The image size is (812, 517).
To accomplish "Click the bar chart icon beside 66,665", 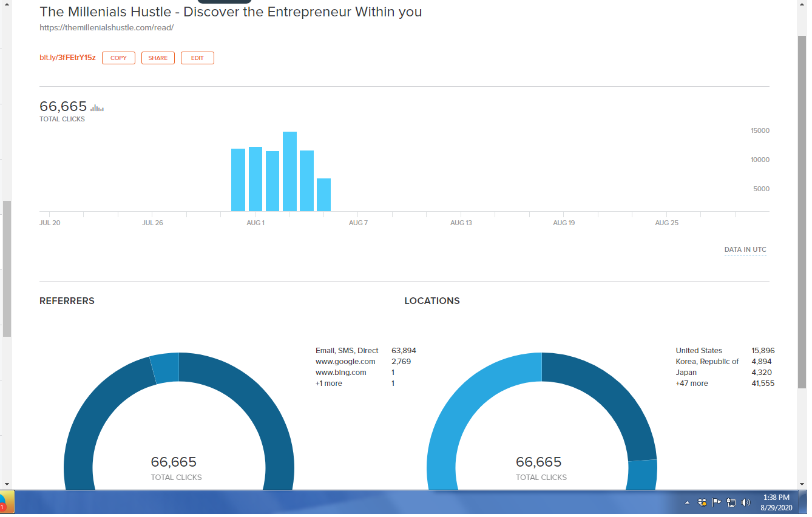I will click(x=97, y=109).
